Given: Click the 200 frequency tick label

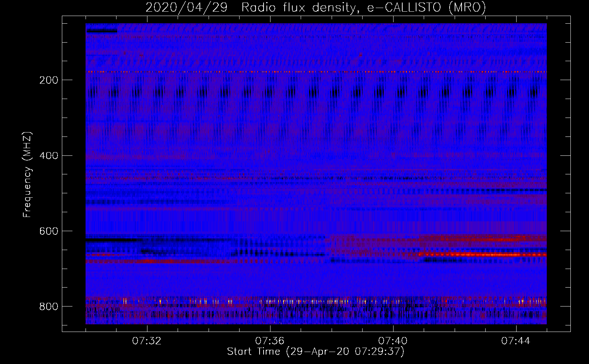Looking at the screenshot, I should 49,80.
